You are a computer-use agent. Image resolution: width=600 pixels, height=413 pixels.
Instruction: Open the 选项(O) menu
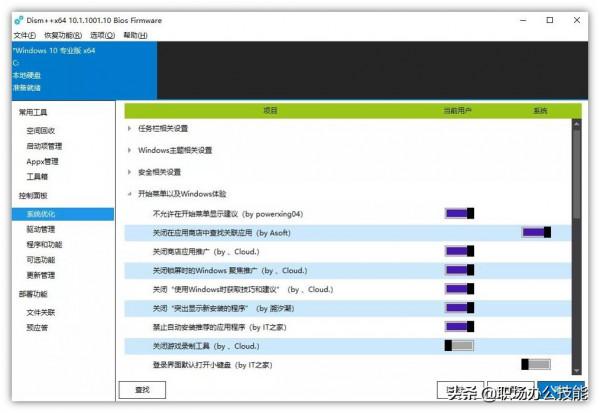tap(102, 35)
